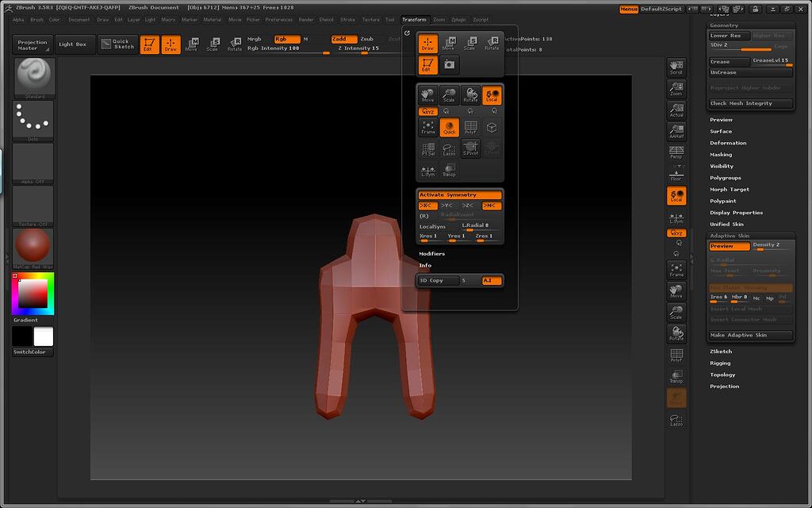The width and height of the screenshot is (812, 508).
Task: Click the Frame icon in the Transform panel
Action: 427,128
